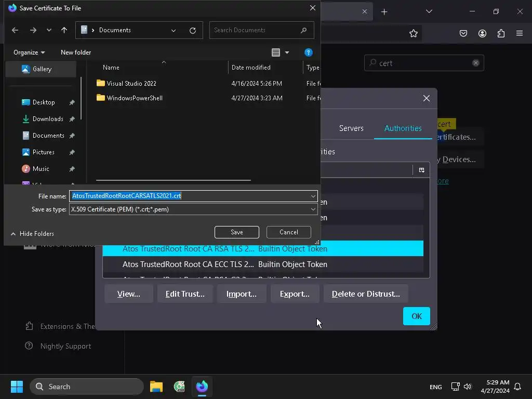The width and height of the screenshot is (532, 399).
Task: Select Atos TrustedRoot Root CA RSA TLS row
Action: point(263,249)
